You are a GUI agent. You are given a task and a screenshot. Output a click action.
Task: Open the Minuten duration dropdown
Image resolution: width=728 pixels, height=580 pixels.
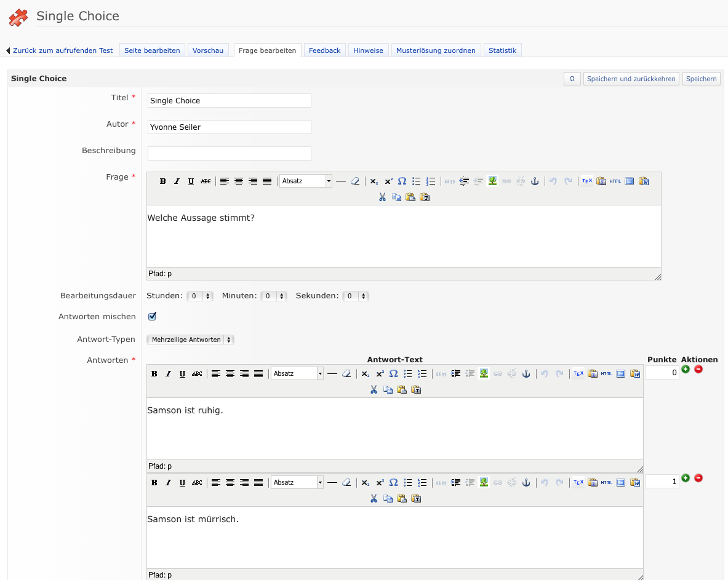pos(274,296)
